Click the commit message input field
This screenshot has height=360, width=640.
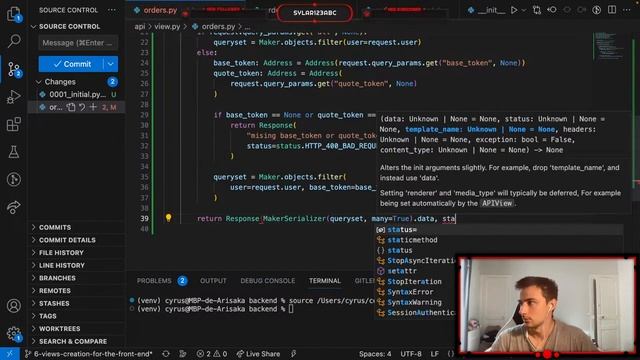[x=78, y=43]
